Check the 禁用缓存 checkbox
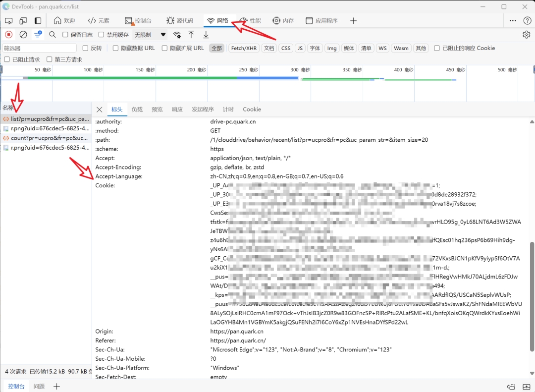Image resolution: width=535 pixels, height=392 pixels. pos(102,35)
